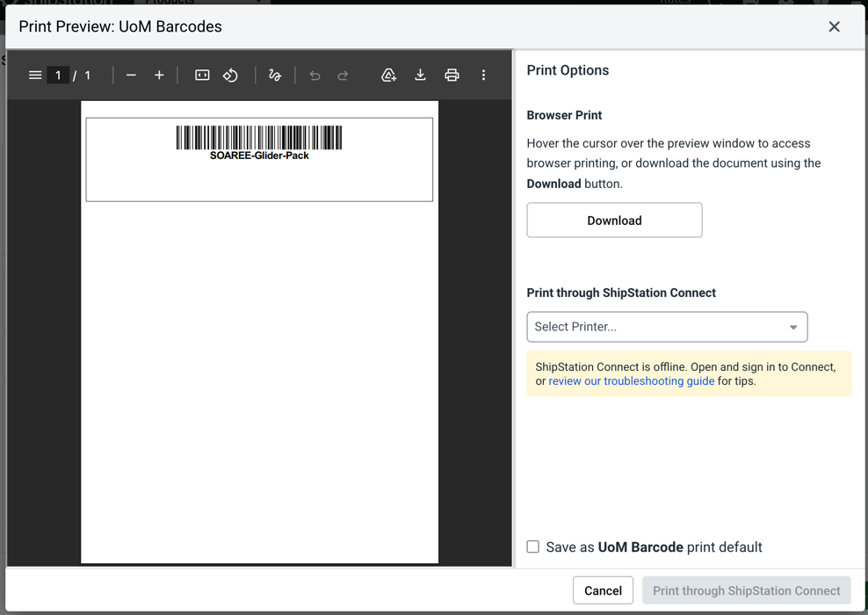Rotate the document counterclockwise

click(x=230, y=76)
